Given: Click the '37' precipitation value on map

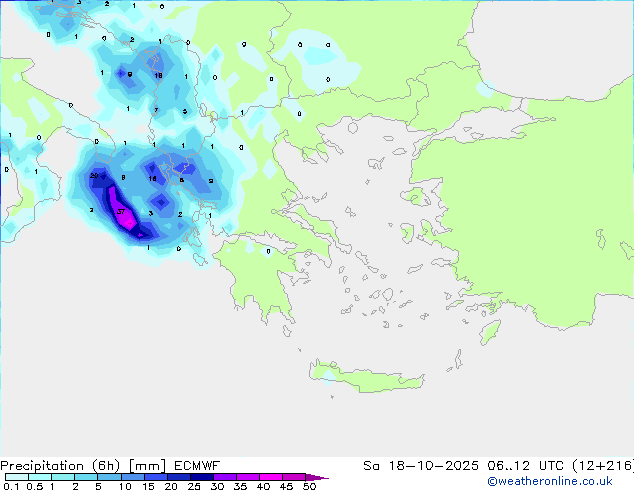Looking at the screenshot, I should tap(120, 211).
